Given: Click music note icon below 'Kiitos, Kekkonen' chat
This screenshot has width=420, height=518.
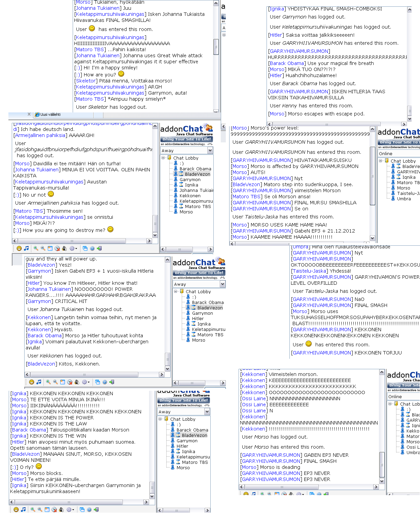Looking at the screenshot, I should [x=39, y=382].
